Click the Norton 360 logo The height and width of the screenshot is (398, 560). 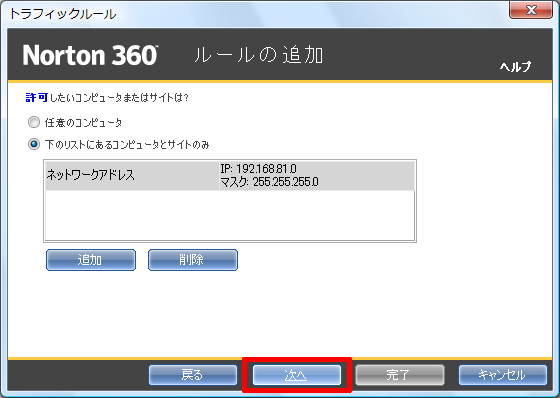[90, 55]
